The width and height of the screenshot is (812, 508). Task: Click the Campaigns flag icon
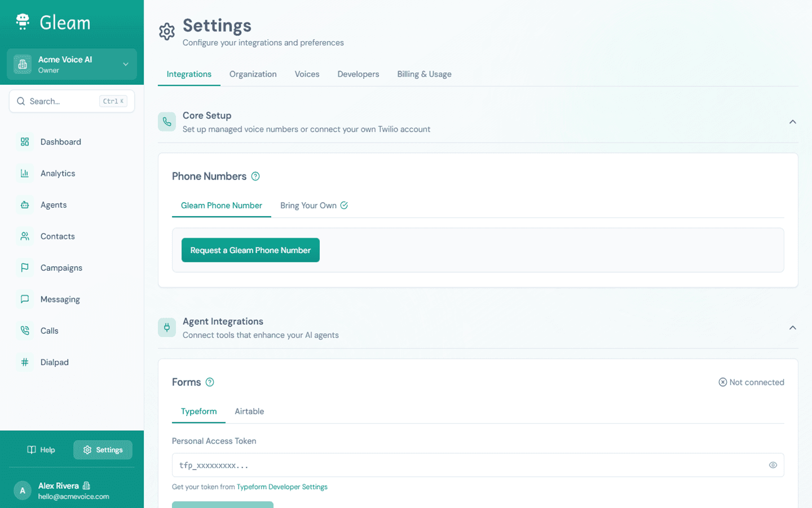coord(25,268)
